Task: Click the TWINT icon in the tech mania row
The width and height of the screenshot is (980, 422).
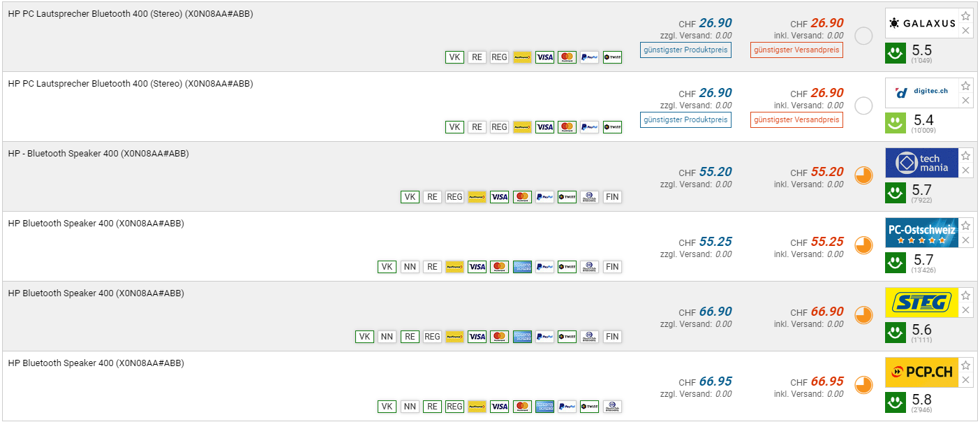Action: pos(567,197)
